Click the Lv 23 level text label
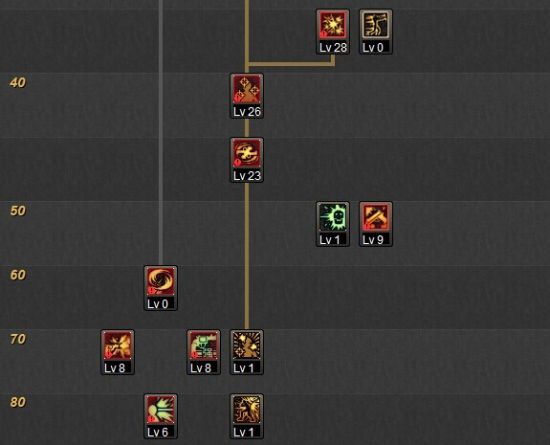 click(247, 176)
